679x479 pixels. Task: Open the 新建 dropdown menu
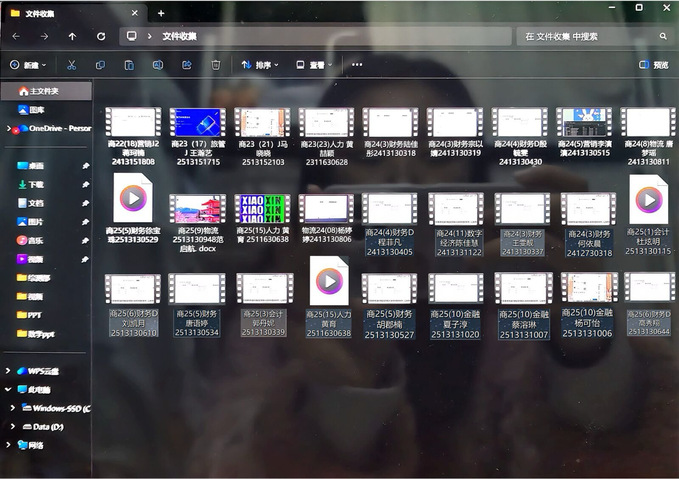point(28,65)
